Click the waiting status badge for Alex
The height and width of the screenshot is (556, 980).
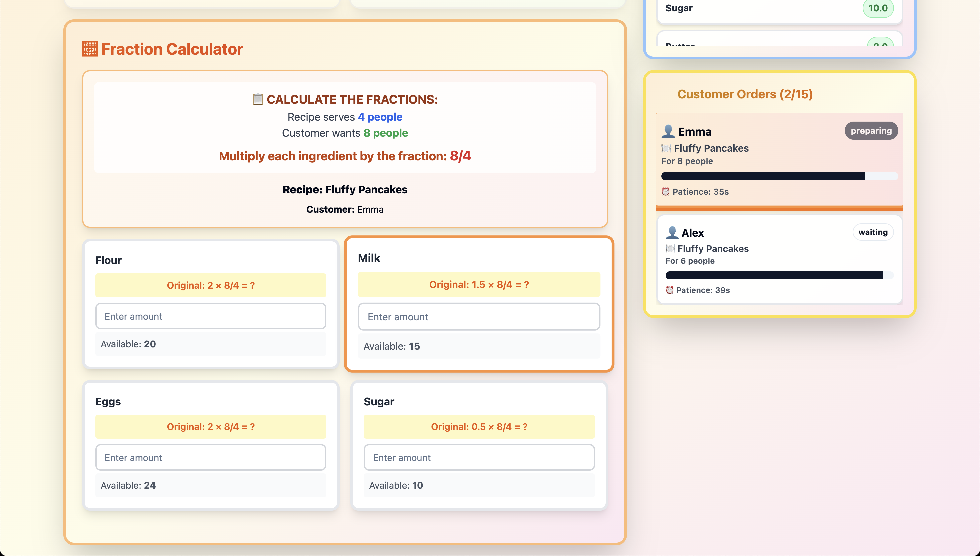point(873,232)
